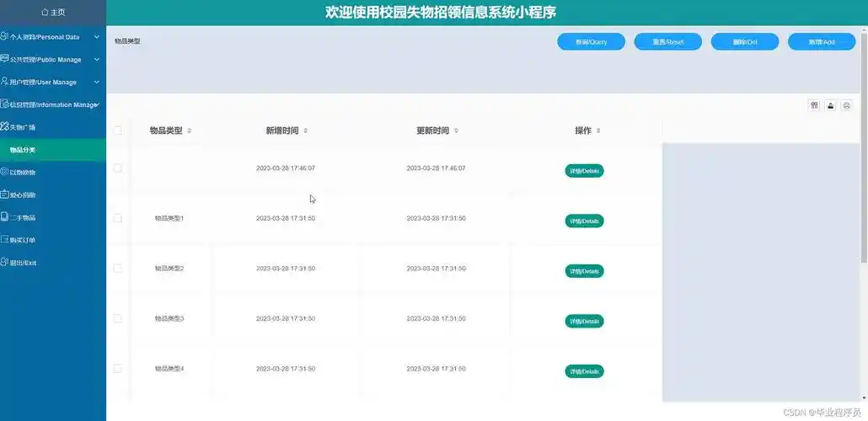This screenshot has width=868, height=421.
Task: Tick the checkbox for 物品类型3 row
Action: pos(117,318)
